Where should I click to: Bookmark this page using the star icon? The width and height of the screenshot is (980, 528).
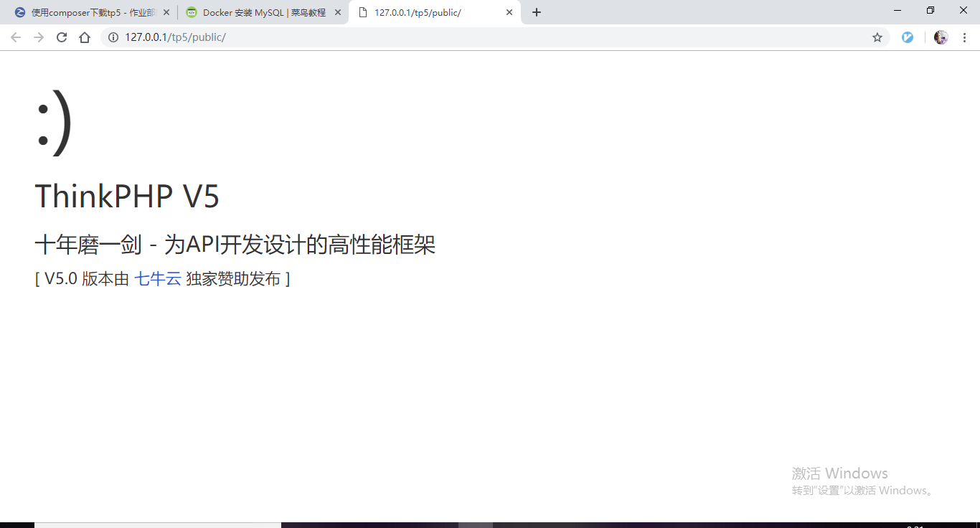(x=877, y=37)
